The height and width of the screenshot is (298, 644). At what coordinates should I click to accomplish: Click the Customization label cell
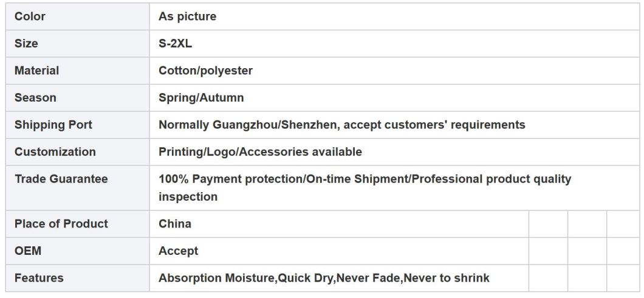click(x=78, y=151)
